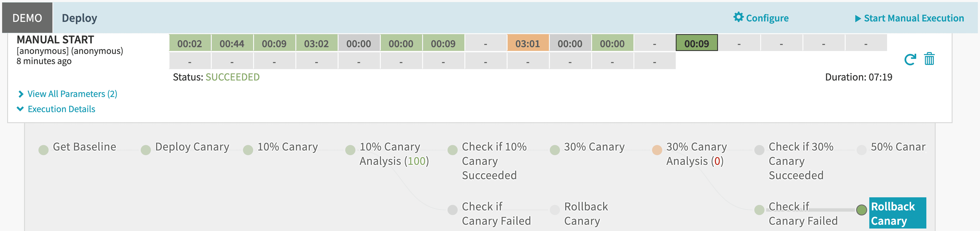Click the green Rollback Canary node circle
Image resolution: width=980 pixels, height=231 pixels.
(x=861, y=209)
